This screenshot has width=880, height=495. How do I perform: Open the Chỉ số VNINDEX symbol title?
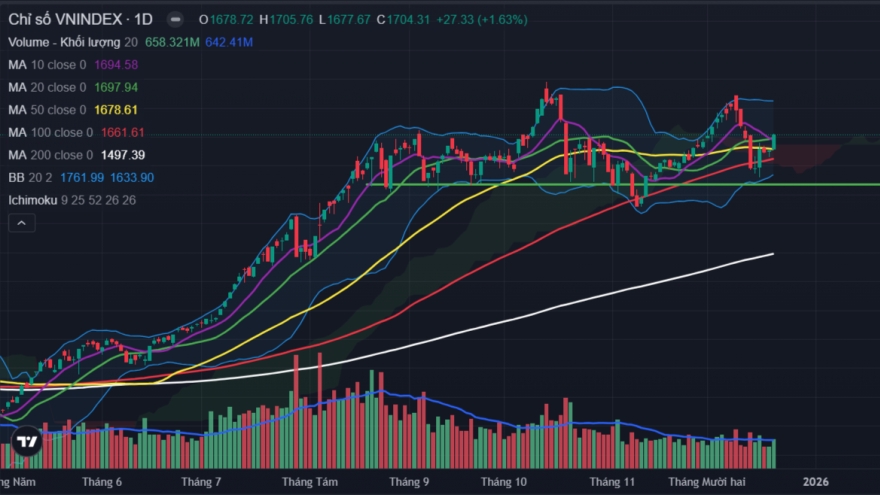[x=66, y=19]
